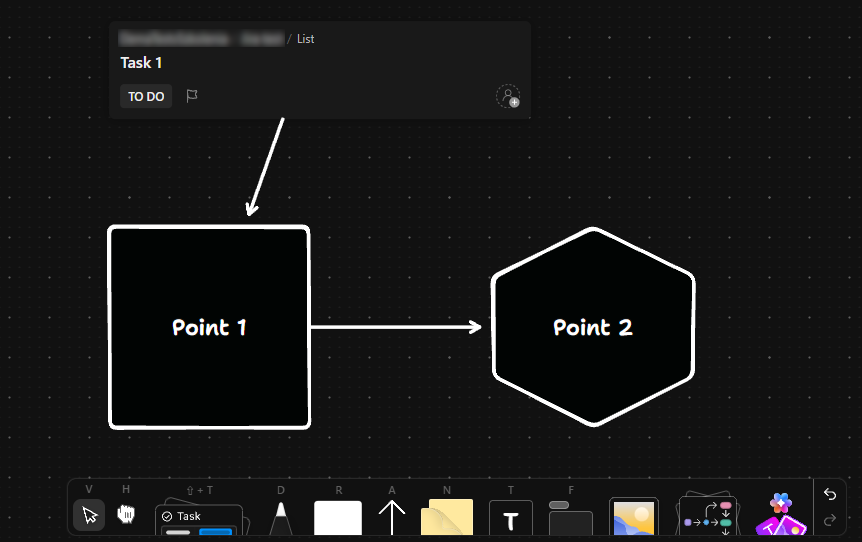Assign a user to Task 1

point(508,96)
